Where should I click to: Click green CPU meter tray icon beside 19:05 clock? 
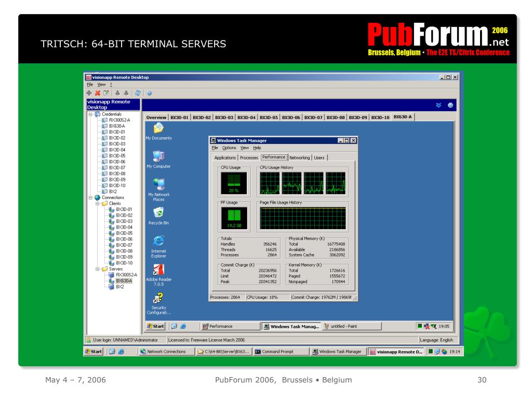(x=420, y=326)
